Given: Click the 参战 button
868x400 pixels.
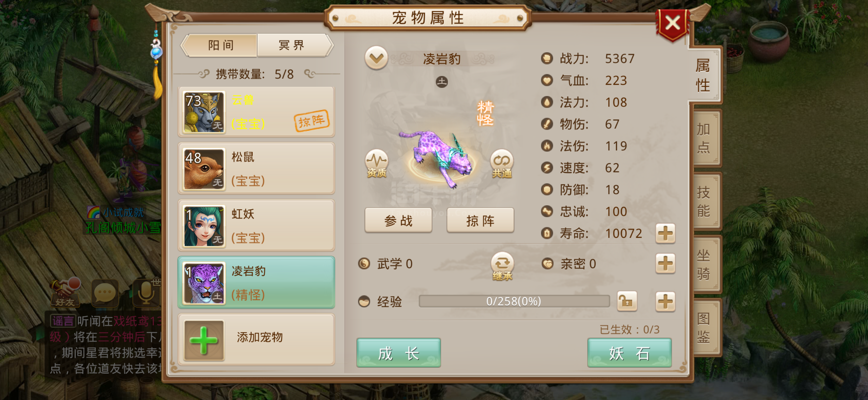Looking at the screenshot, I should point(398,221).
